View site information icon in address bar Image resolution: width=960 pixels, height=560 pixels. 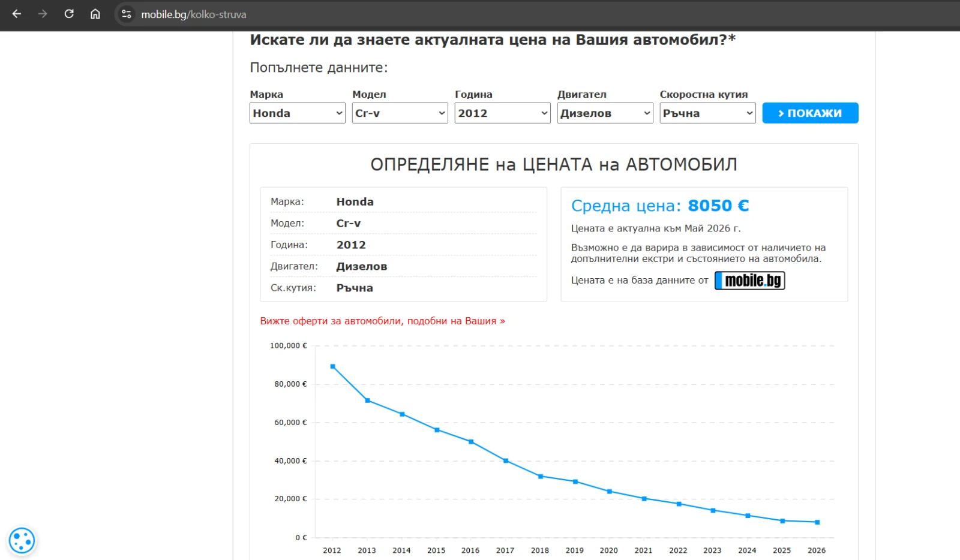click(x=126, y=14)
